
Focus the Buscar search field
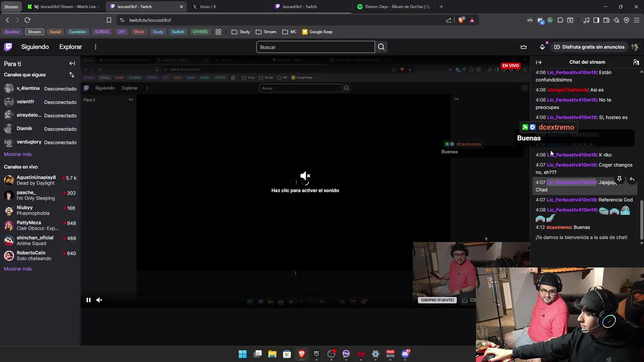(x=315, y=47)
